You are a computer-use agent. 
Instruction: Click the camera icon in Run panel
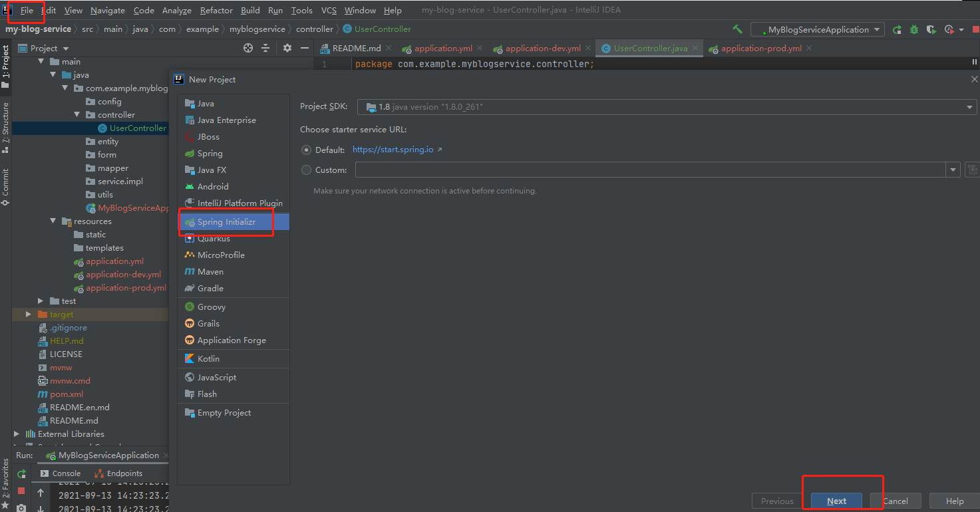pos(21,508)
